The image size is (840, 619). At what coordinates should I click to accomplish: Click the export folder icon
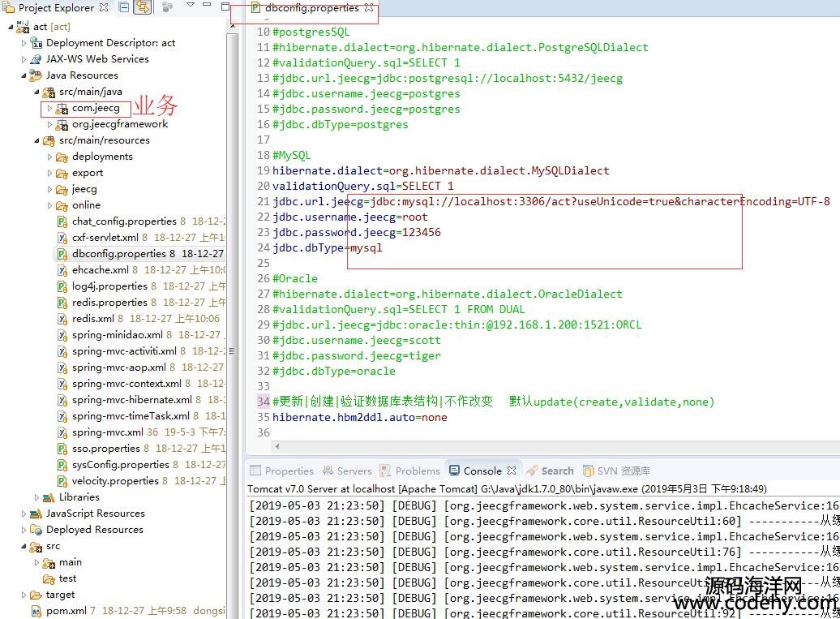pyautogui.click(x=62, y=173)
